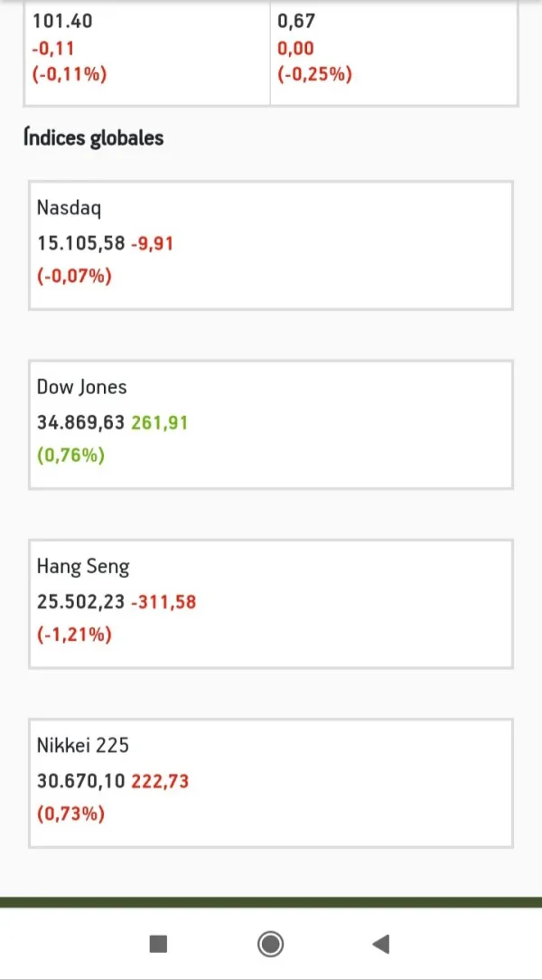Tap Nikkei 225 percentage (0,73%)
The image size is (542, 980).
71,815
